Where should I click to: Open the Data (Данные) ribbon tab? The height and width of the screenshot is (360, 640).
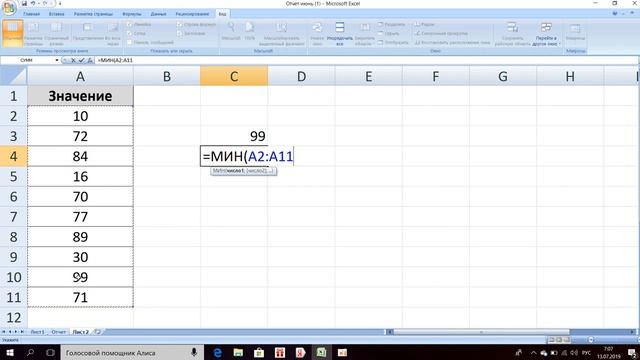[x=158, y=14]
